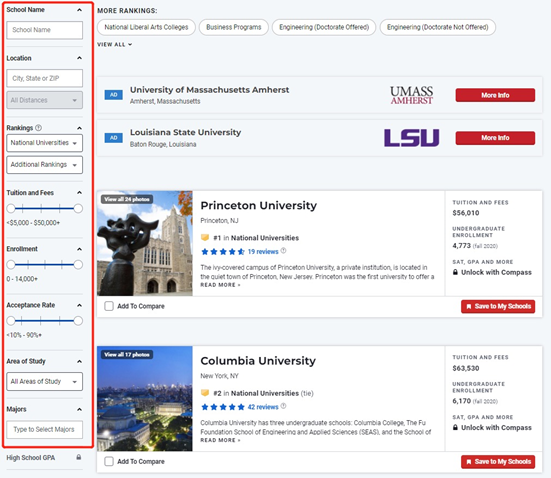View all 17 photos of Columbia
This screenshot has width=551, height=478.
coord(127,355)
